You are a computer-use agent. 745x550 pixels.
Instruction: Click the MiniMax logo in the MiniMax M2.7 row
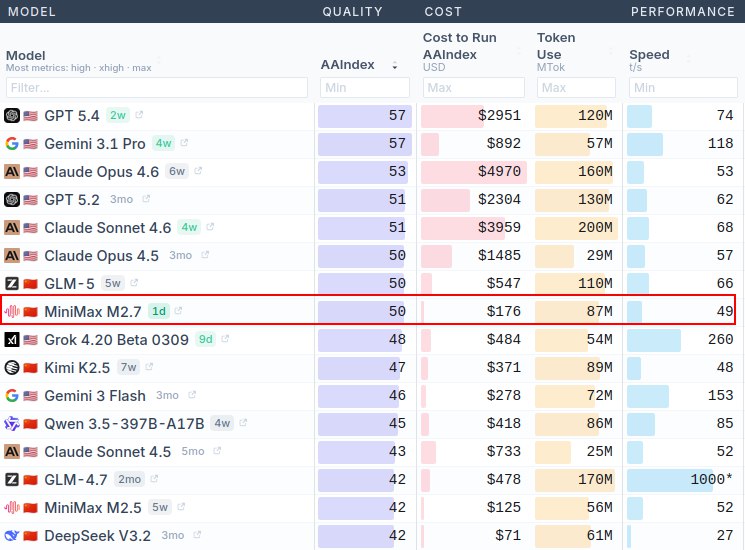(x=12, y=311)
